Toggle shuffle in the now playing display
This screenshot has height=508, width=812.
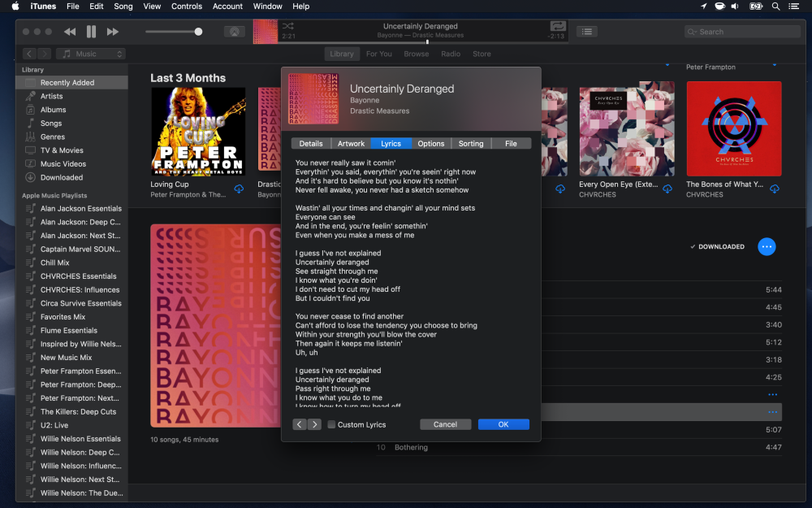[x=288, y=26]
